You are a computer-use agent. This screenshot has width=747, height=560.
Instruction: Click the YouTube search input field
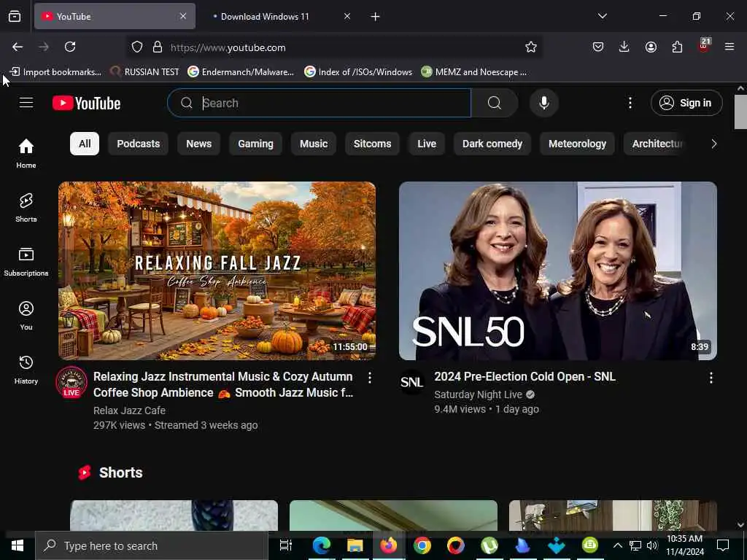tap(320, 103)
